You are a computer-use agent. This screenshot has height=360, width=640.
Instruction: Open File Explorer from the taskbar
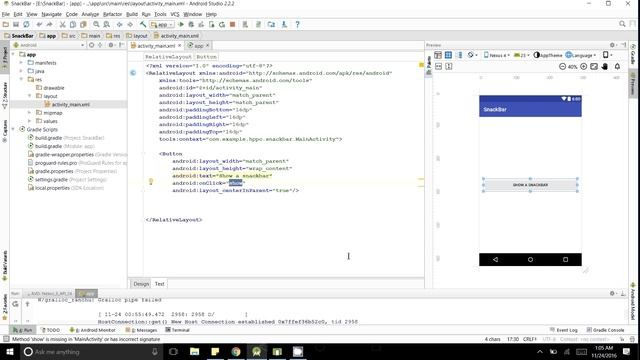coord(195,351)
